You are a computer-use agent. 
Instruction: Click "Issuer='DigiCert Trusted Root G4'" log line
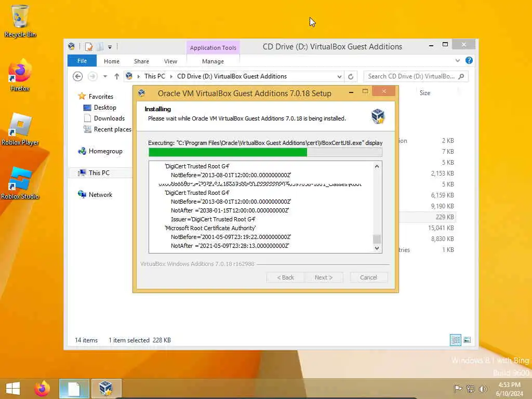[x=213, y=219]
